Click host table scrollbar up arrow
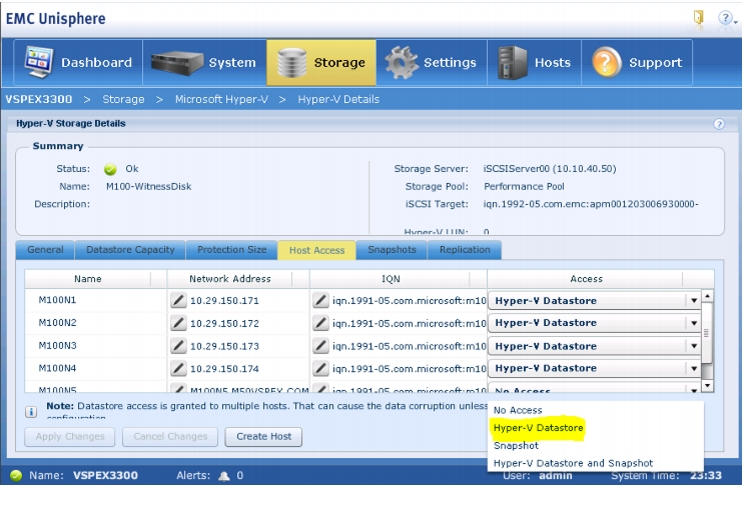Viewport: 743px width, 509px height. click(x=707, y=296)
